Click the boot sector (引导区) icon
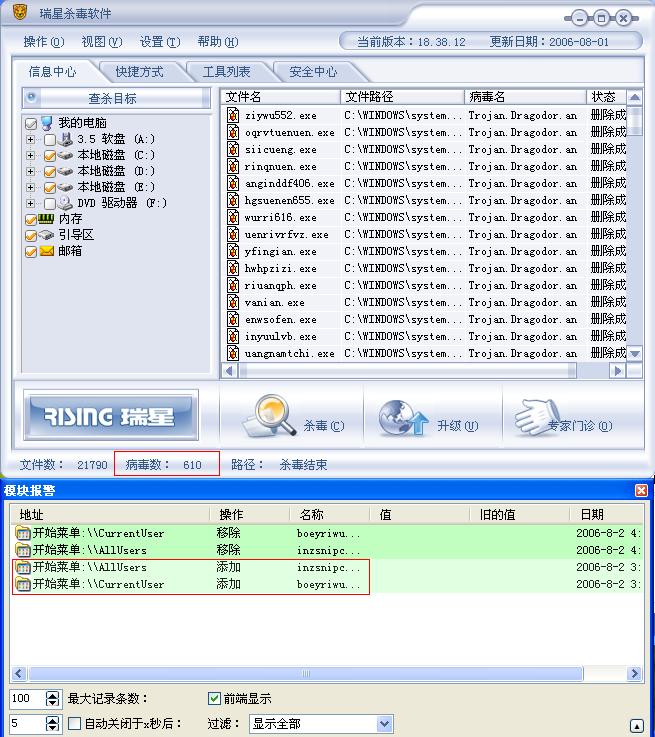The width and height of the screenshot is (655, 737). pyautogui.click(x=46, y=235)
